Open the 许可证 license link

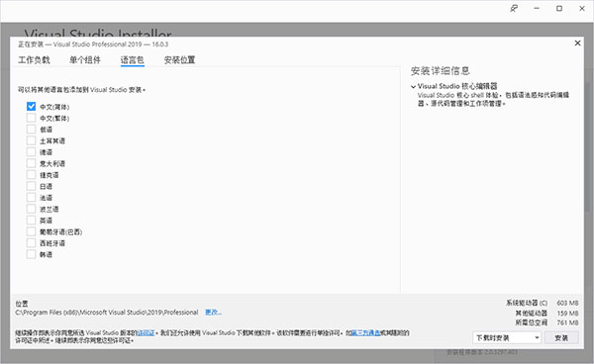[147, 333]
